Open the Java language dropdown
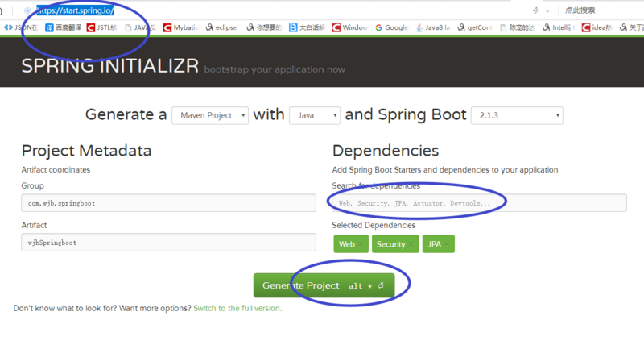Screen dimensions: 644x345 point(315,115)
